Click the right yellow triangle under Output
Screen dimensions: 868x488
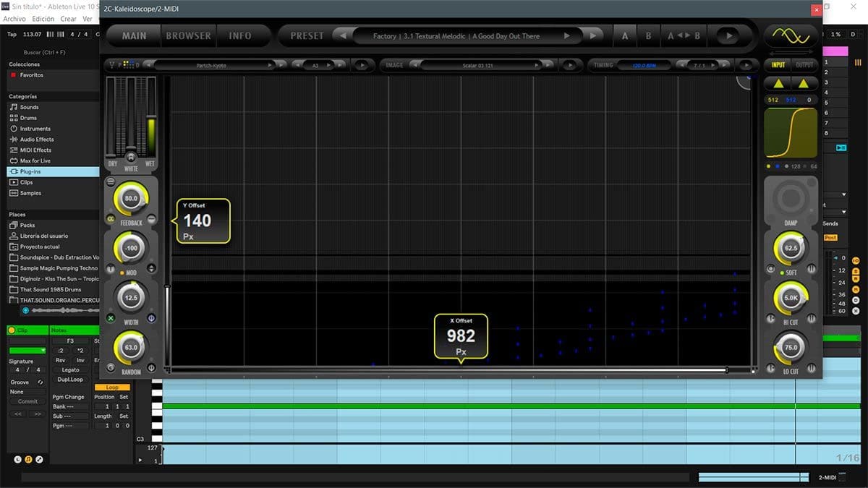(804, 83)
